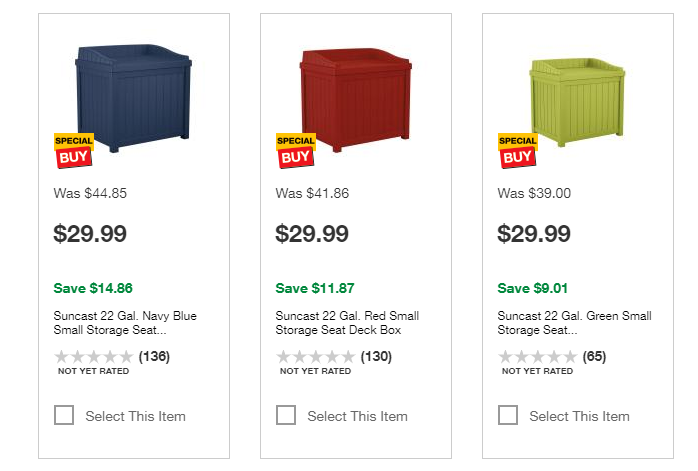Viewport: 698px width, 471px height.
Task: Open the navy blue storage seat image
Action: click(133, 95)
